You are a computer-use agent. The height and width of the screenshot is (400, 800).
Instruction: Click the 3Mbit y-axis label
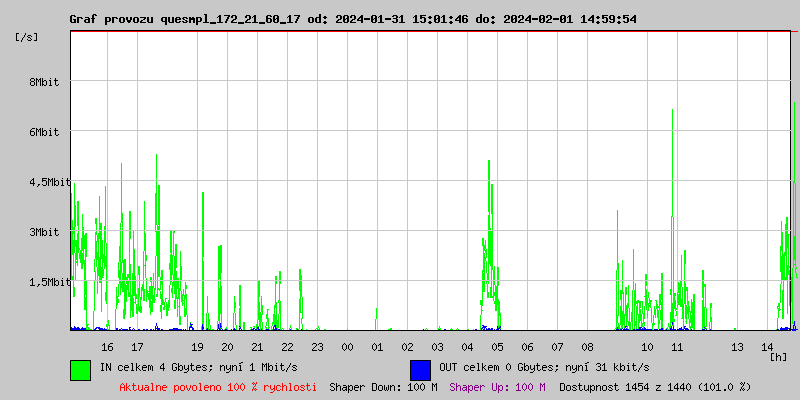coord(44,232)
